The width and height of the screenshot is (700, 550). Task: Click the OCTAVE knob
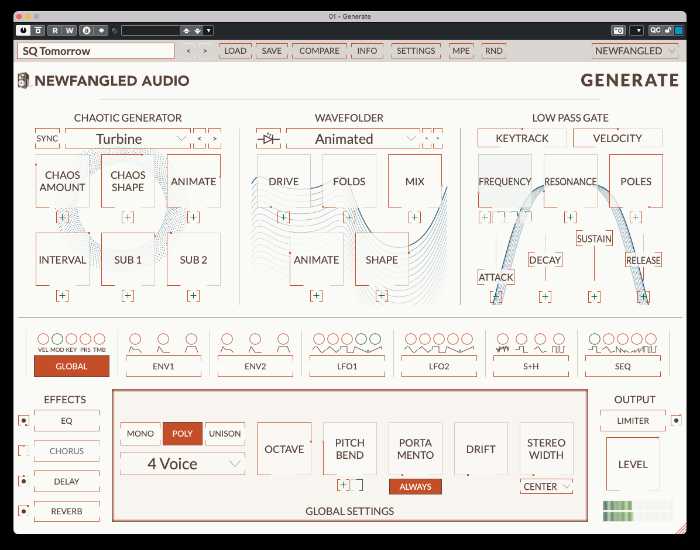point(284,449)
